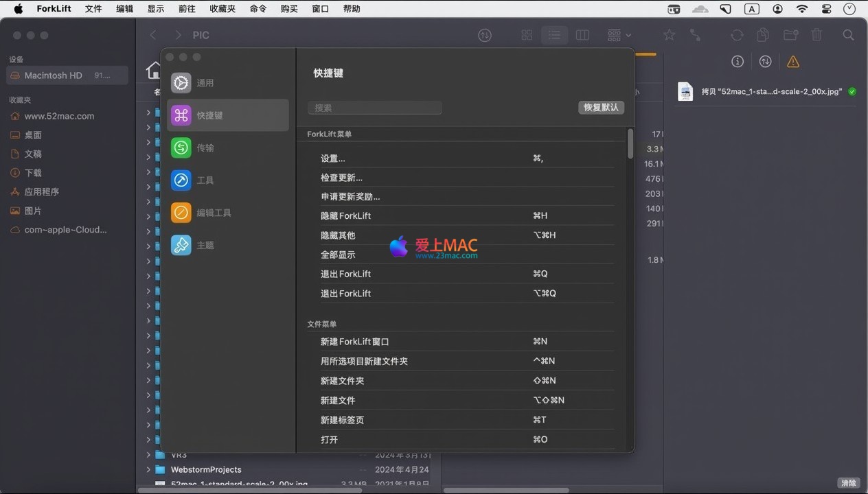The height and width of the screenshot is (494, 868).
Task: Click the sync toolbar icon
Action: 737,35
